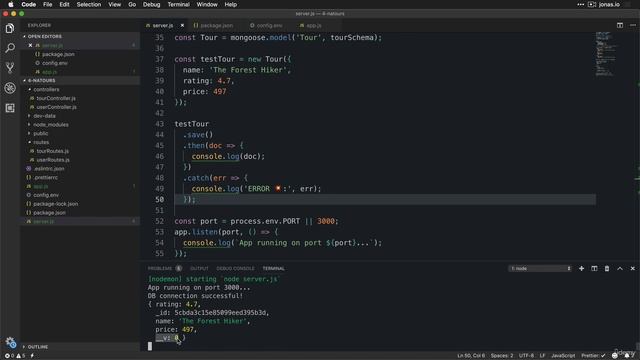Open config.env in the 6-NATOURS tree
640x360 pixels.
46,195
